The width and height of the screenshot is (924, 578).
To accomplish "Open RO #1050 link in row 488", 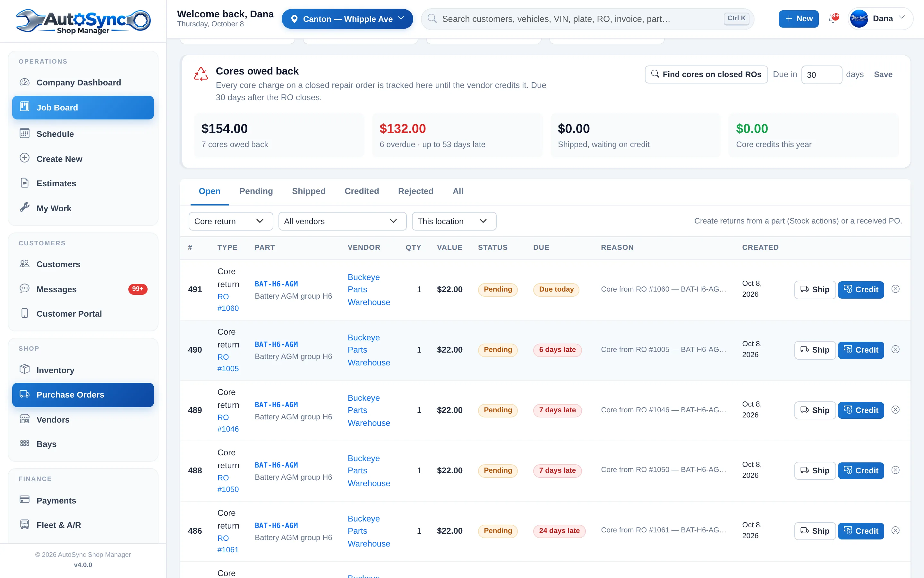I will point(228,483).
